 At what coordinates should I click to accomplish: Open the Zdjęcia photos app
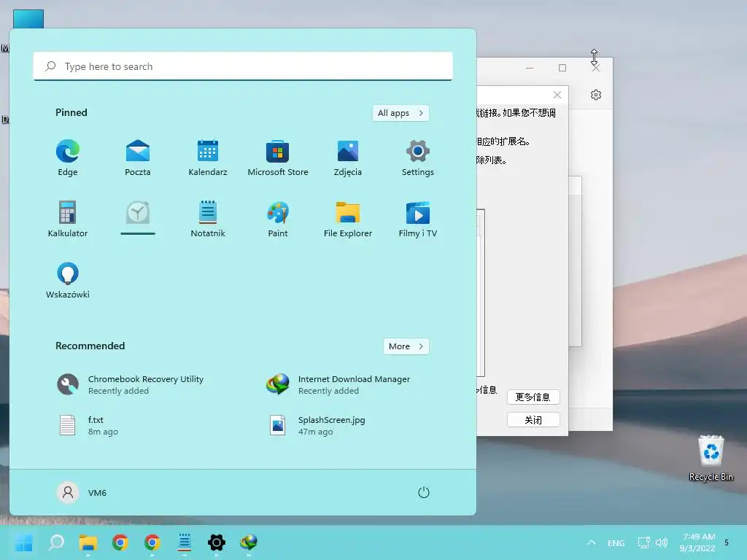point(348,158)
